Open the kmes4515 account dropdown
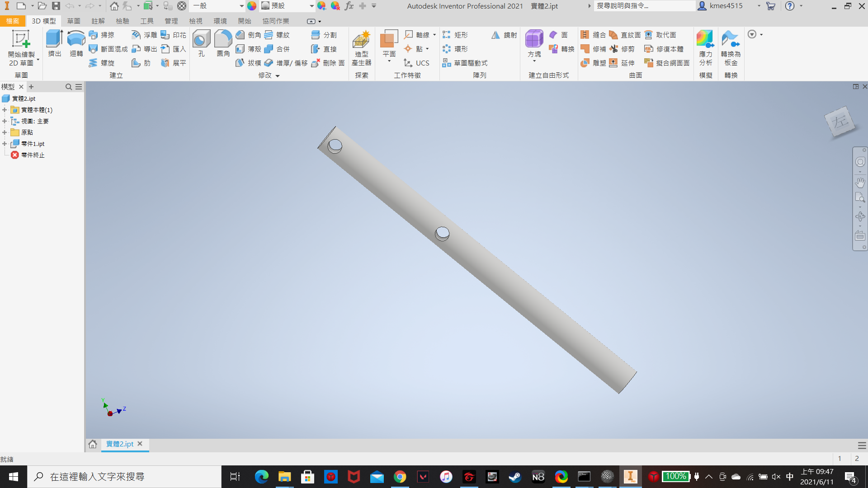 click(759, 6)
